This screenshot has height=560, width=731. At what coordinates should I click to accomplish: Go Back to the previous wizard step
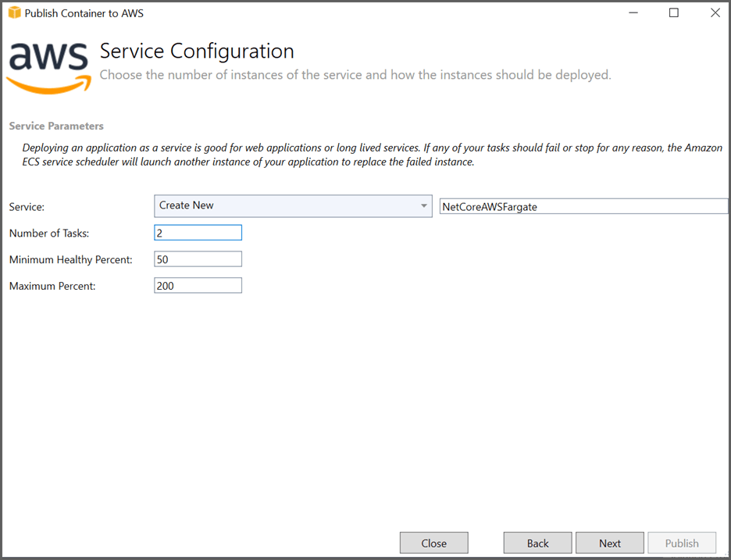(537, 542)
